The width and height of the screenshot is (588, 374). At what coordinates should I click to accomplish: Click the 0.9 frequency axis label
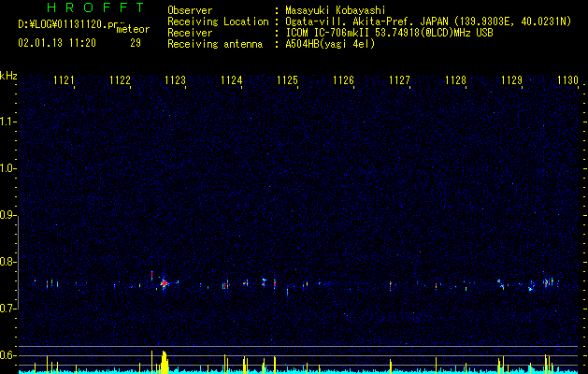click(7, 215)
